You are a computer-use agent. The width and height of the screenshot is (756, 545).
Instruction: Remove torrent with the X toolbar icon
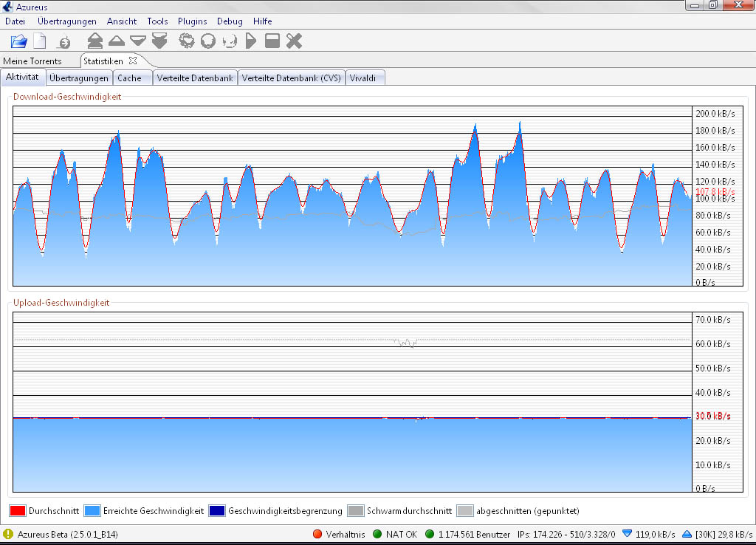294,41
